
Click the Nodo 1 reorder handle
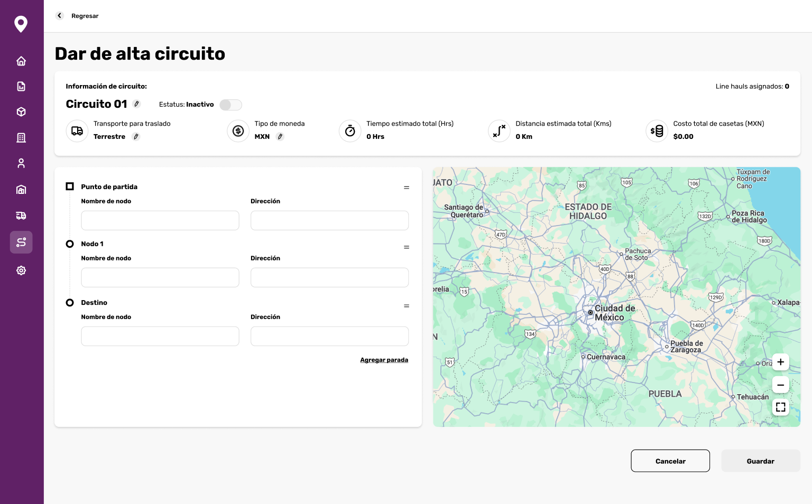(x=407, y=247)
